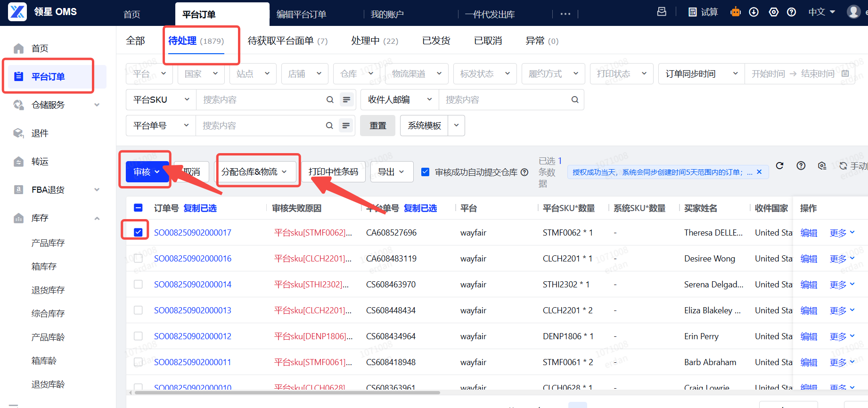
Task: Click the refresh icon above the table
Action: pyautogui.click(x=780, y=165)
